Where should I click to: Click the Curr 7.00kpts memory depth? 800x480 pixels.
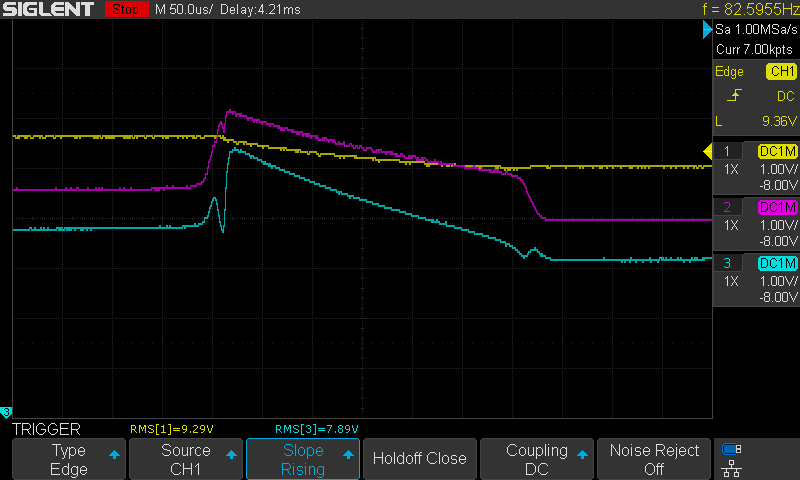tap(754, 49)
